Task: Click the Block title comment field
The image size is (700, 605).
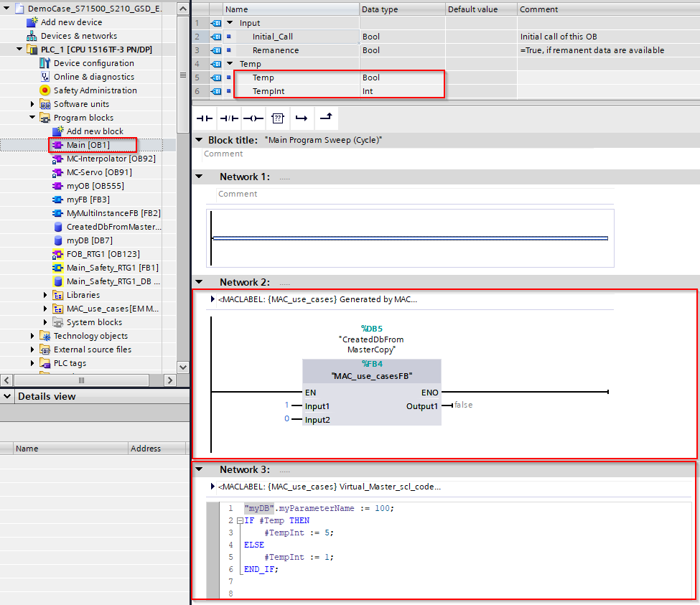Action: point(451,154)
